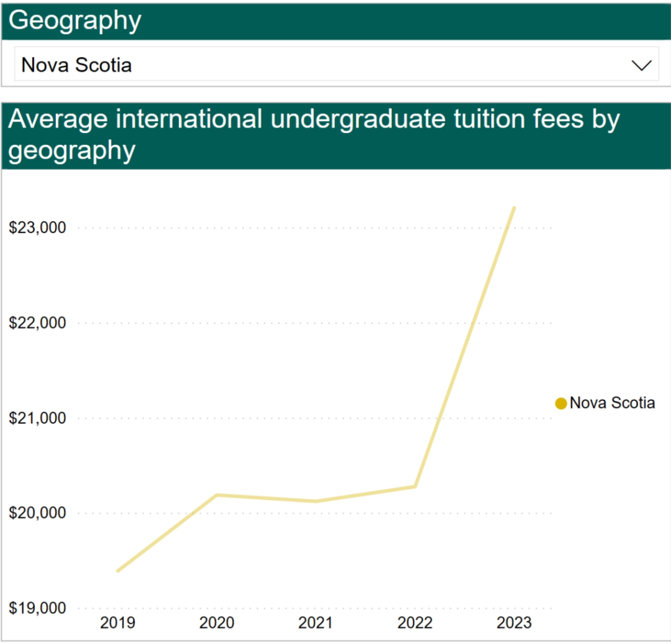Select the 2023 data point on the line
671x644 pixels.
coord(514,208)
